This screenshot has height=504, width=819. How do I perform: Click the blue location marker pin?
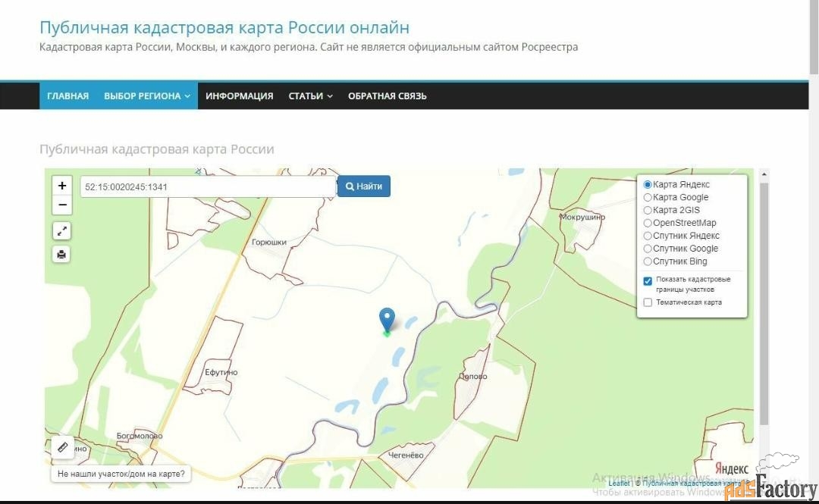pos(387,319)
